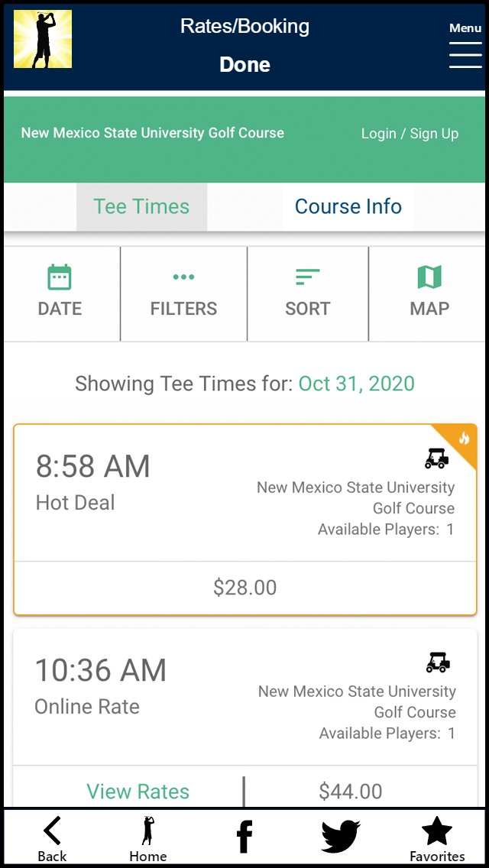Click View Rates for 10:36 AM
Screen dimensions: 489x868
point(138,791)
